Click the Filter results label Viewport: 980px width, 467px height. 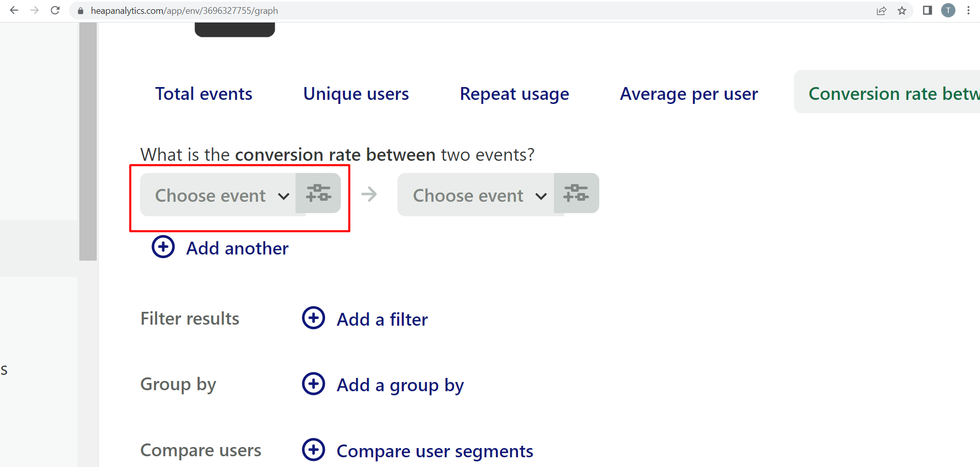pos(190,319)
